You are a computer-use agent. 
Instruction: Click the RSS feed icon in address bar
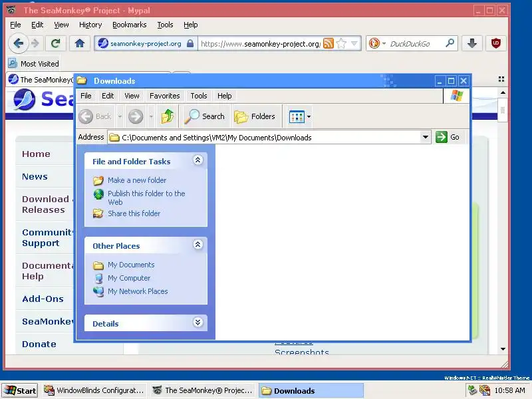(x=328, y=43)
